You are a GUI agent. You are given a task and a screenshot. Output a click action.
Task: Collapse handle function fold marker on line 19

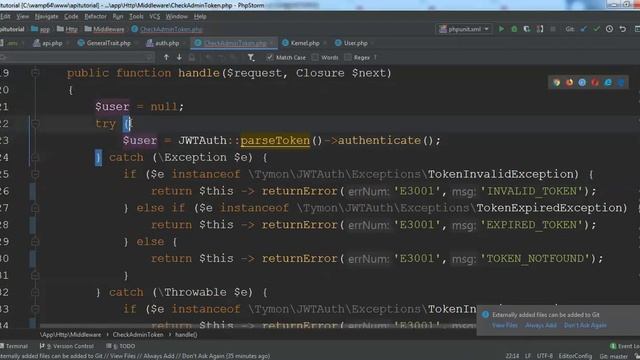click(35, 73)
